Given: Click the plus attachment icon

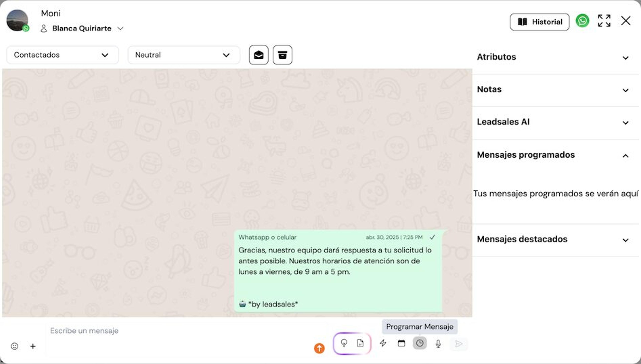Looking at the screenshot, I should click(33, 346).
